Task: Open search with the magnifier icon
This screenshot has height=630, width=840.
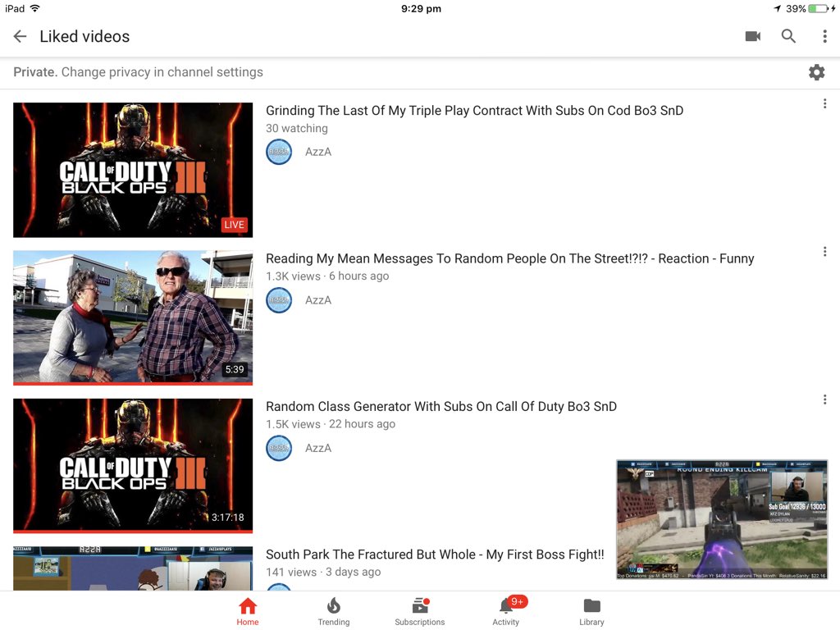Action: [x=788, y=36]
